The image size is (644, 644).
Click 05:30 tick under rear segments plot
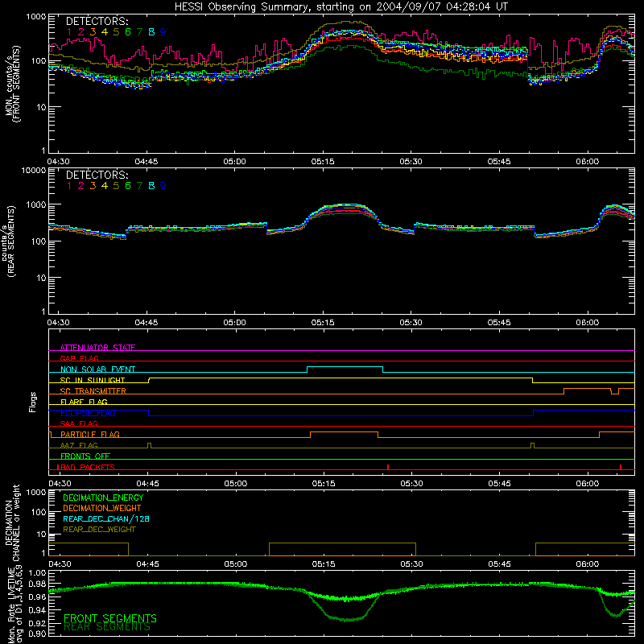point(411,323)
